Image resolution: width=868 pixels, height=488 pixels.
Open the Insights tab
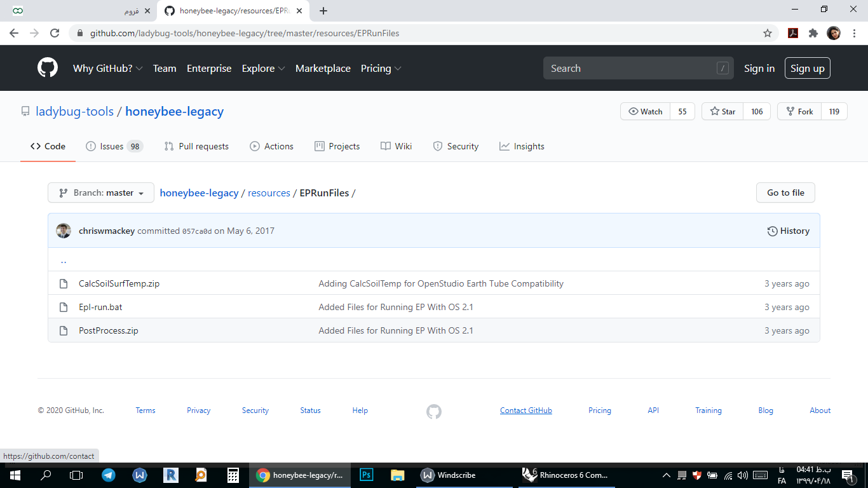(x=522, y=146)
